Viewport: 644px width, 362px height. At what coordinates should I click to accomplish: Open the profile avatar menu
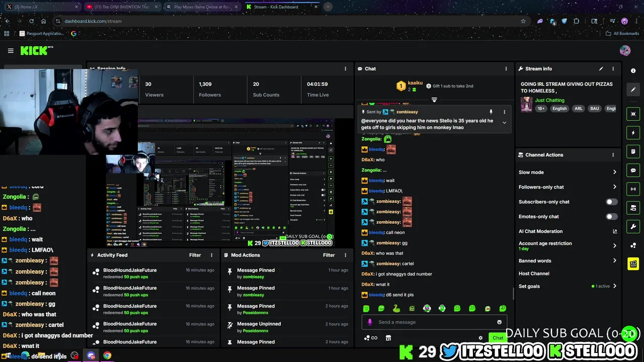625,50
